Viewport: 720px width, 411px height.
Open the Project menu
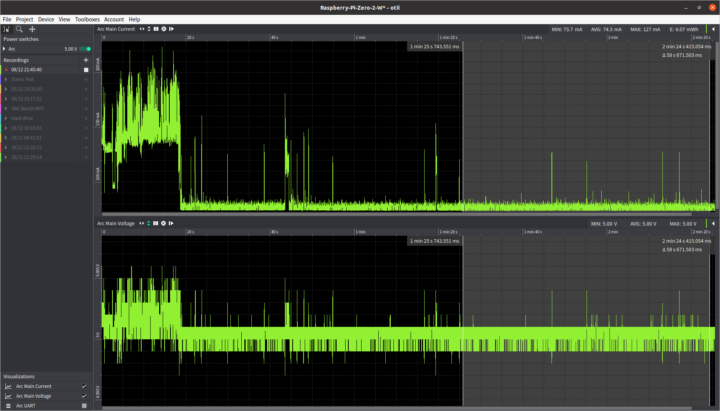[24, 19]
